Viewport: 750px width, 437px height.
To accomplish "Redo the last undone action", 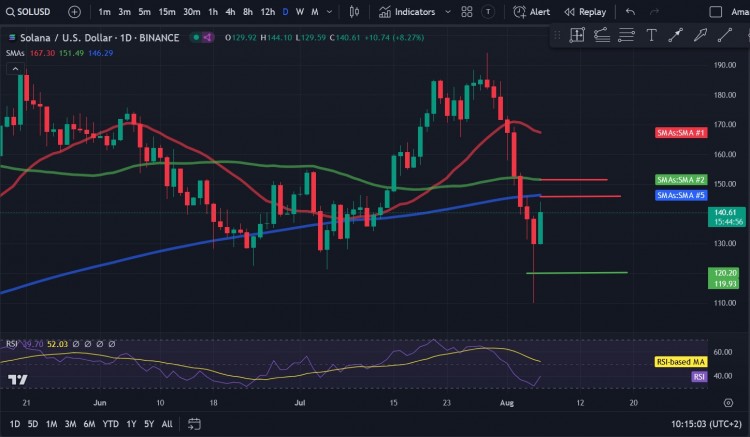I will (x=654, y=12).
